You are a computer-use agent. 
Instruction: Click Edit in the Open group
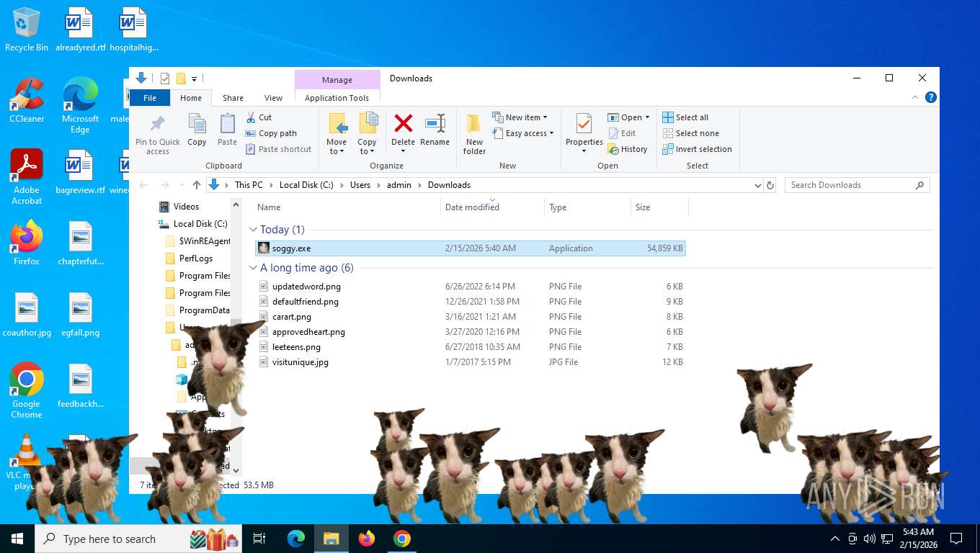tap(623, 133)
